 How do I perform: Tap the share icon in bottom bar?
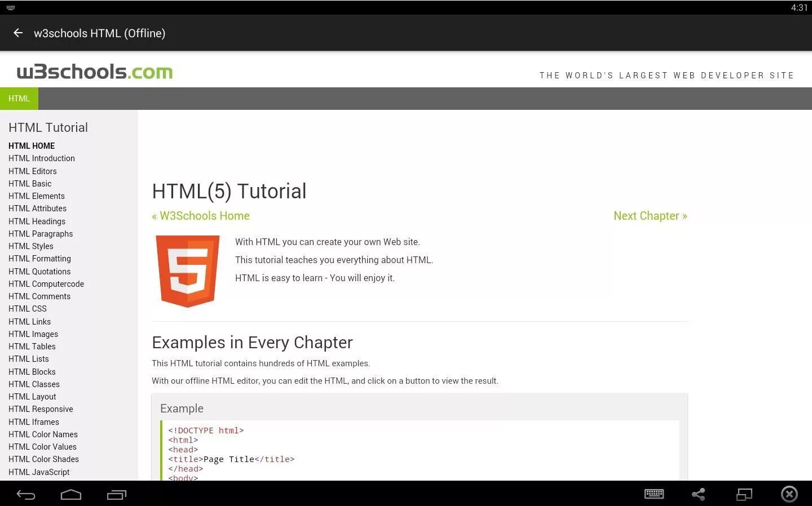coord(699,494)
